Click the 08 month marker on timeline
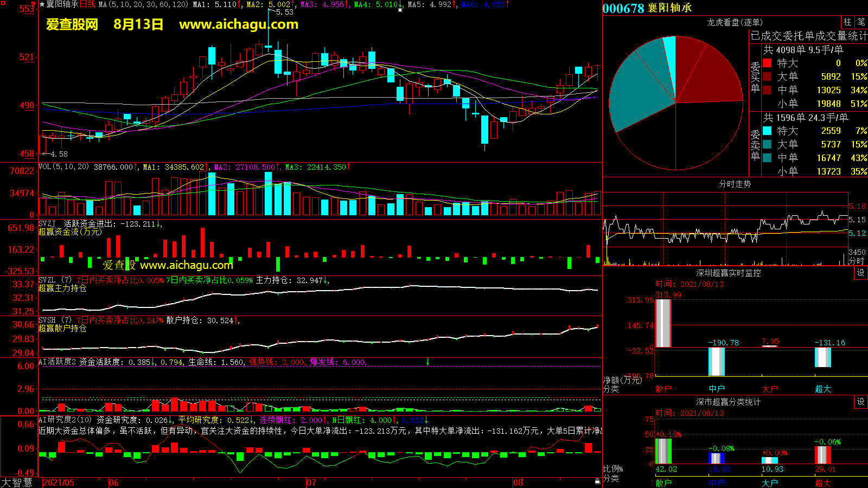868x488 pixels. (x=518, y=483)
